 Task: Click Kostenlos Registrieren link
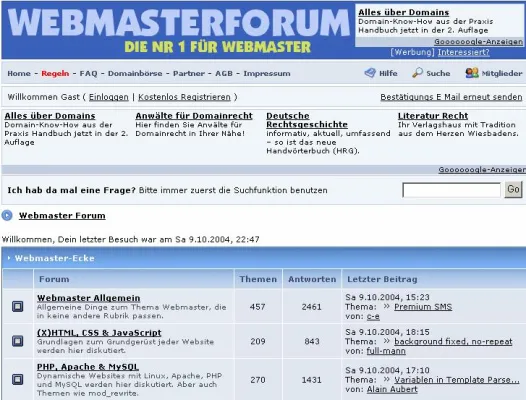click(x=184, y=97)
